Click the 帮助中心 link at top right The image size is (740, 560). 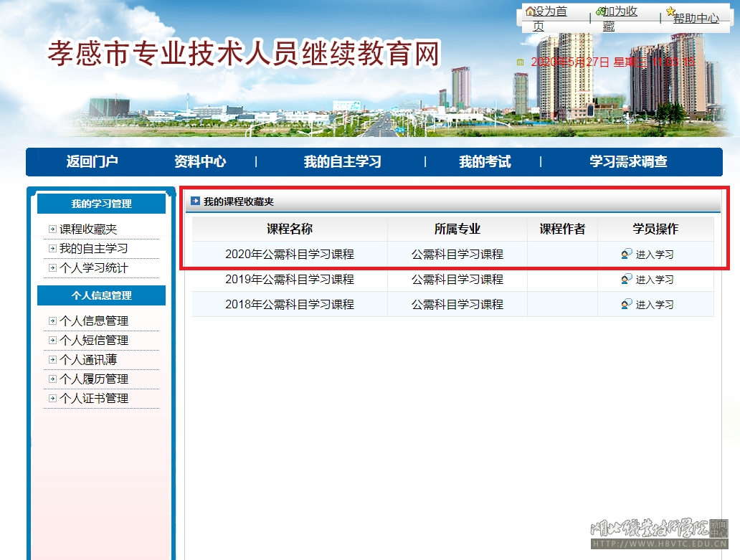pos(696,19)
